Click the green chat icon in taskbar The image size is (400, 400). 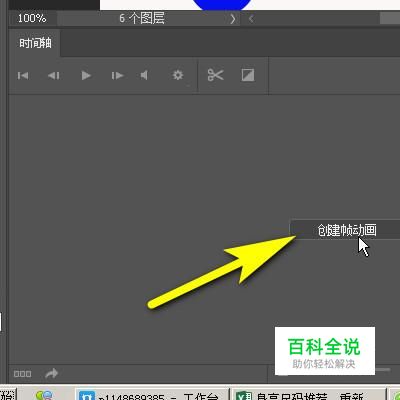(44, 395)
